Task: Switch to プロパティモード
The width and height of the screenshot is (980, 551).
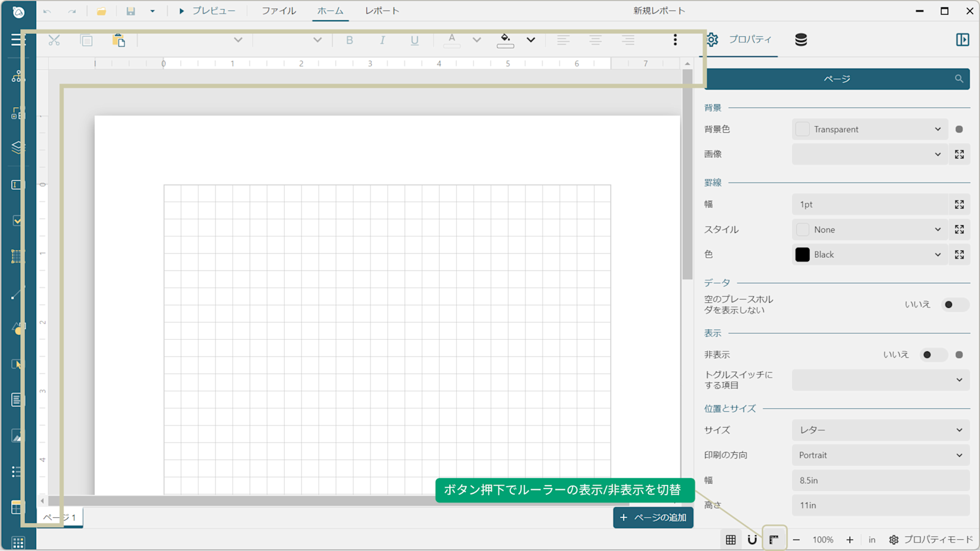Action: coord(931,539)
